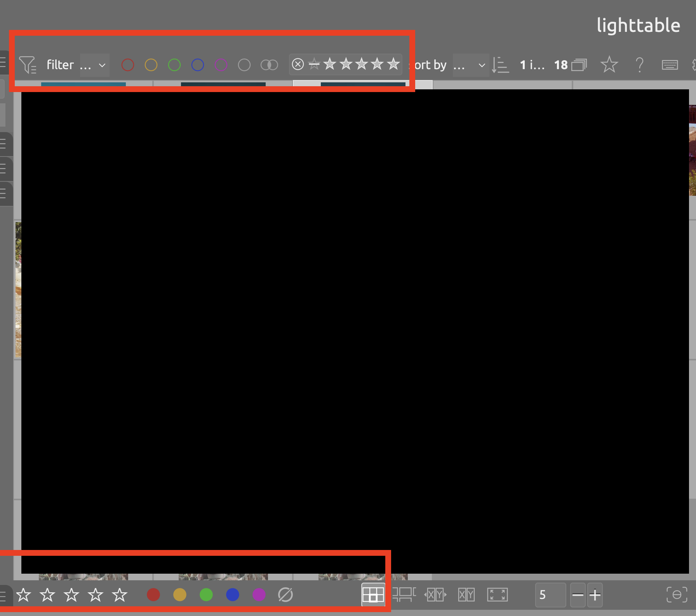Viewport: 696px width, 616px height.
Task: Switch to the lighttable view label
Action: tap(639, 26)
